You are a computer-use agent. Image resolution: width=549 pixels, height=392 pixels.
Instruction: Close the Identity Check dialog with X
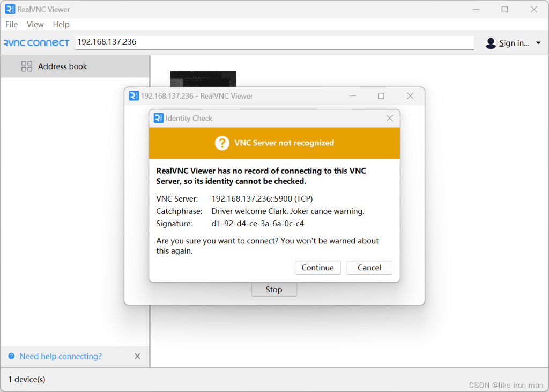pos(390,118)
